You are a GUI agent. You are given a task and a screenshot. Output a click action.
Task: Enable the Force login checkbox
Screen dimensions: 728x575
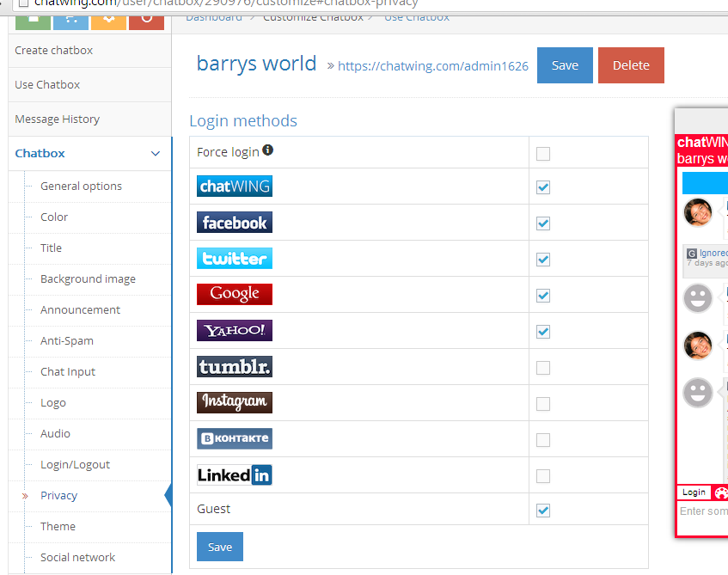543,154
